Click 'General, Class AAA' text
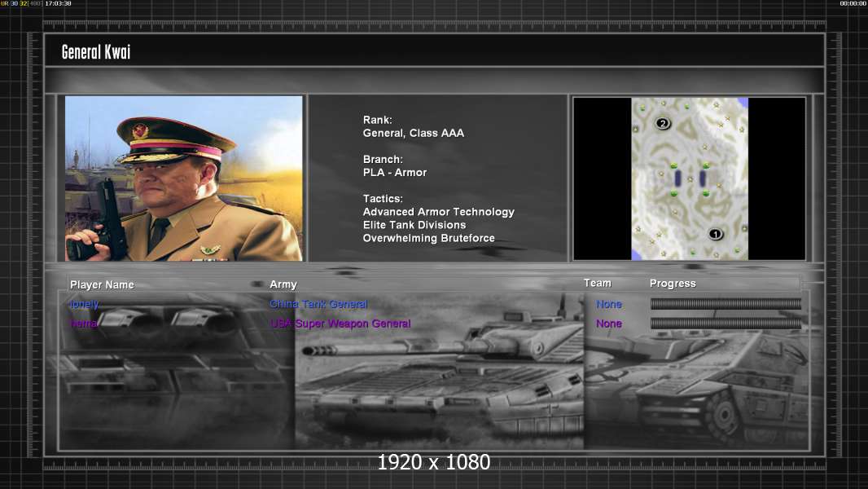This screenshot has width=868, height=489. tap(414, 134)
